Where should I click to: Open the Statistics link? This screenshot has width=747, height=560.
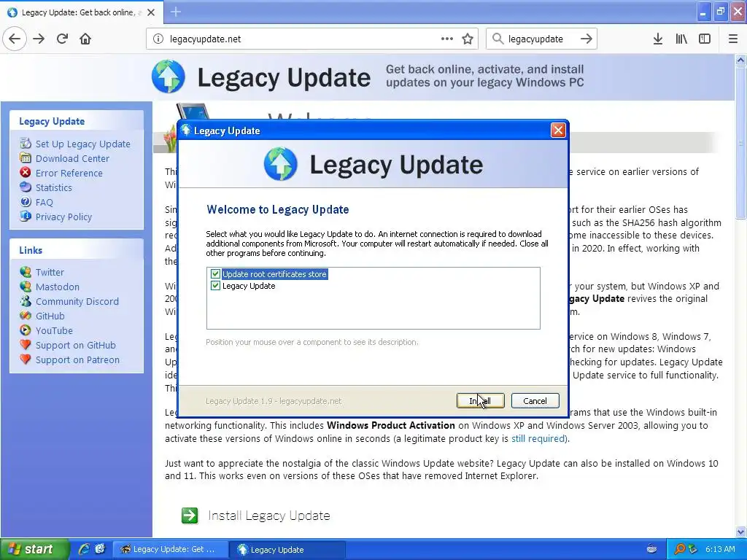54,187
